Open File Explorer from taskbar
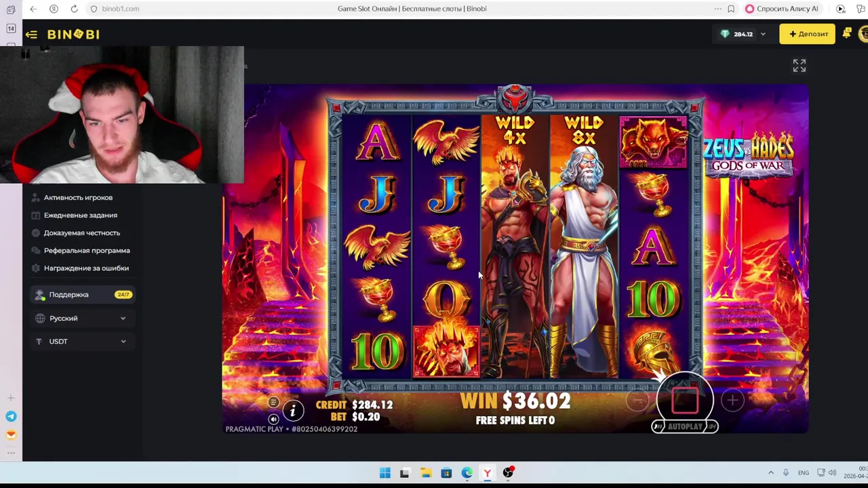The image size is (868, 488). click(x=425, y=472)
